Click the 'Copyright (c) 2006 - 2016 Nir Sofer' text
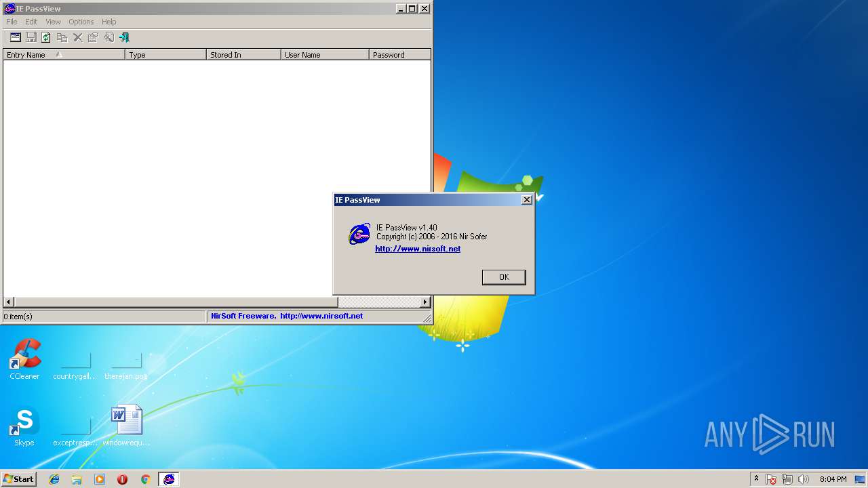The width and height of the screenshot is (868, 488). coord(431,237)
